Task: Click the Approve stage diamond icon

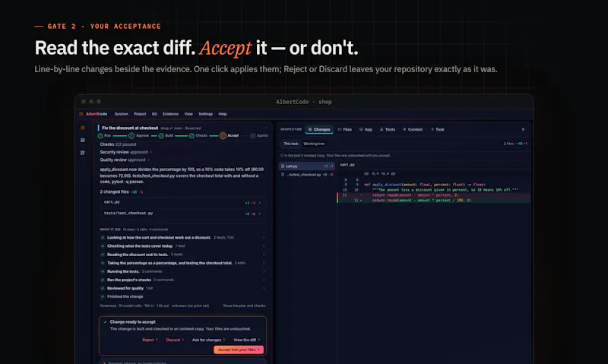Action: pos(131,136)
